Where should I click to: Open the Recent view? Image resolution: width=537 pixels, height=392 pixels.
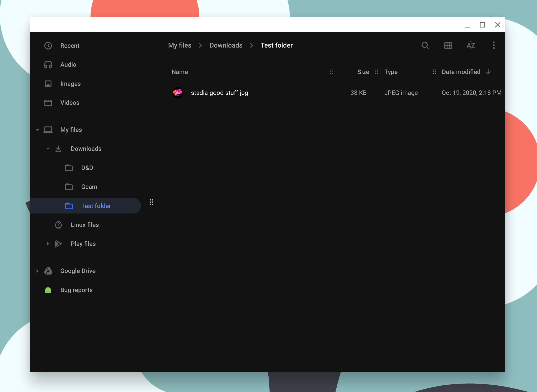(70, 46)
